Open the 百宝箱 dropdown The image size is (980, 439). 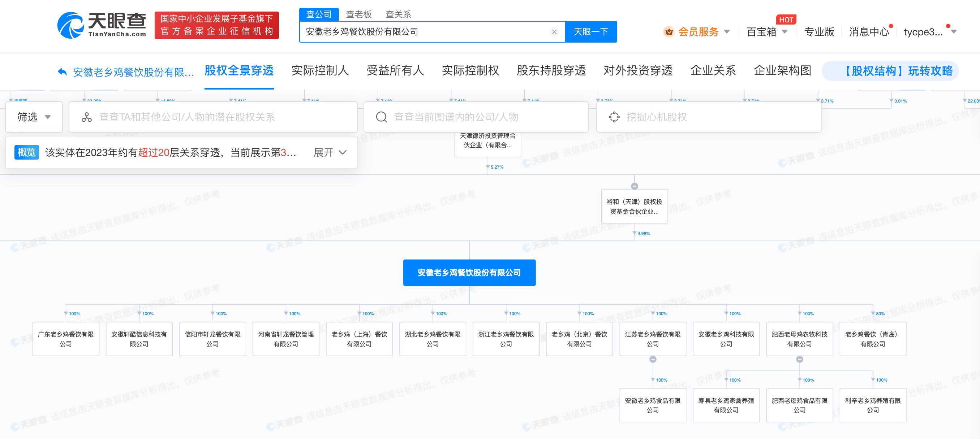[766, 32]
